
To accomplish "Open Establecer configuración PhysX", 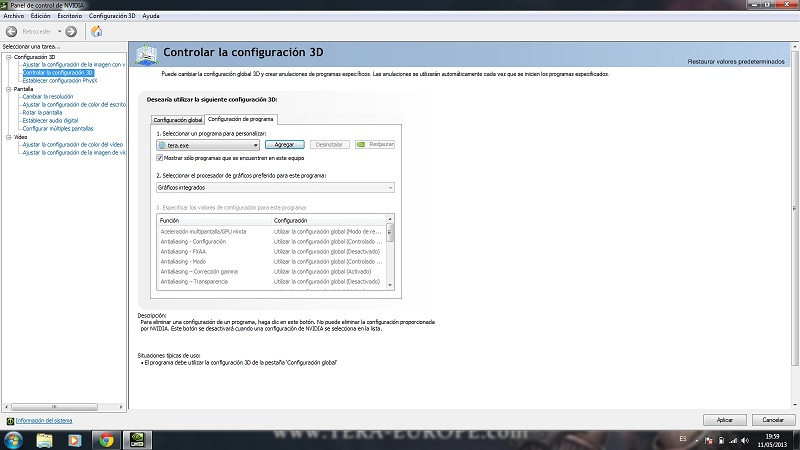I will 60,81.
